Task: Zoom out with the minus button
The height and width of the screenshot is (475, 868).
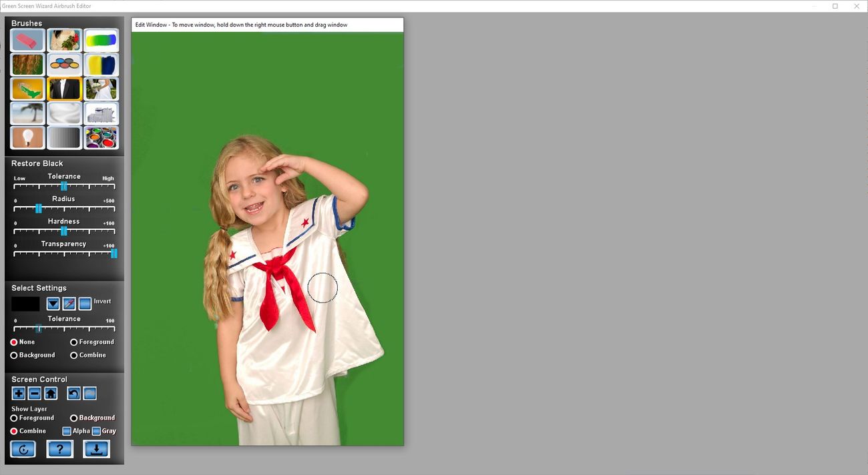Action: pyautogui.click(x=35, y=394)
